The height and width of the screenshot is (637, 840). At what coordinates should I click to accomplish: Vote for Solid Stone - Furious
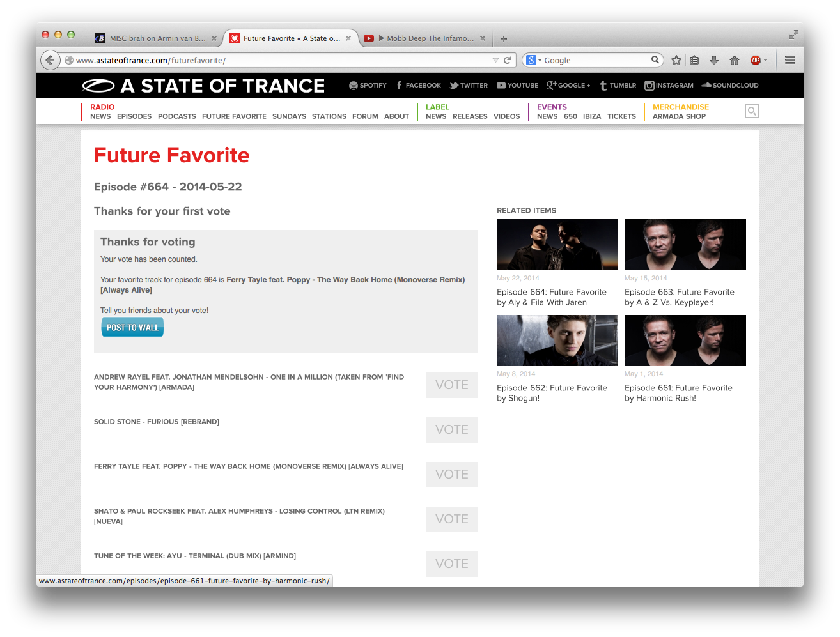[x=452, y=429]
